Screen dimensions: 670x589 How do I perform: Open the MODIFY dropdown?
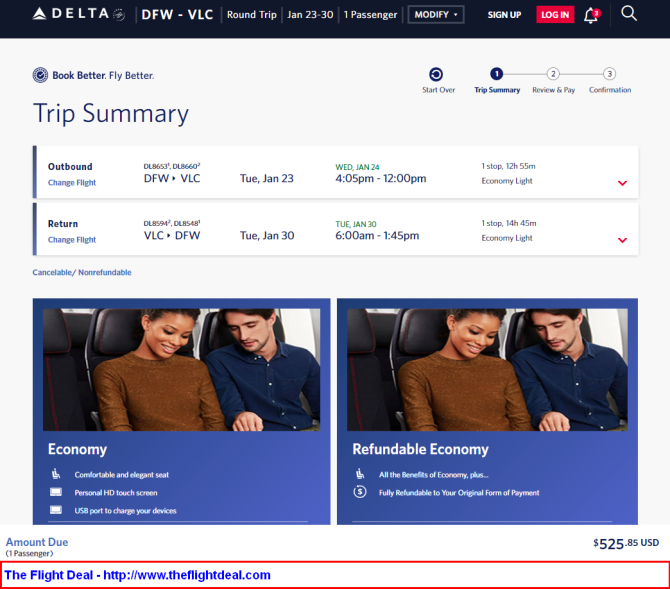click(436, 15)
